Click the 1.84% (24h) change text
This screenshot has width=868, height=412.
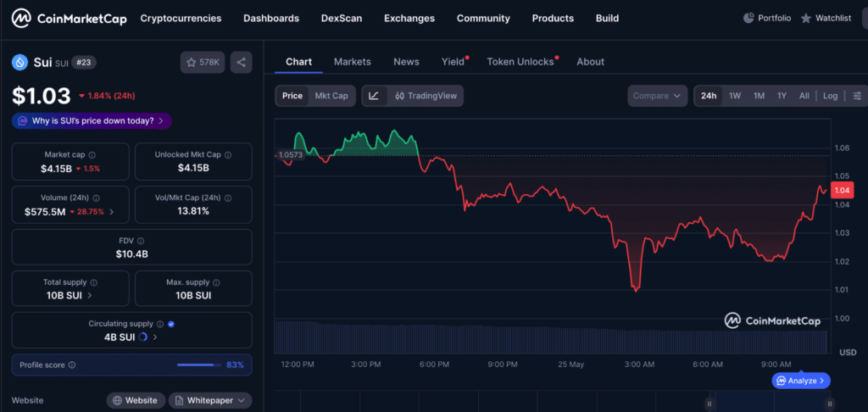pyautogui.click(x=107, y=96)
